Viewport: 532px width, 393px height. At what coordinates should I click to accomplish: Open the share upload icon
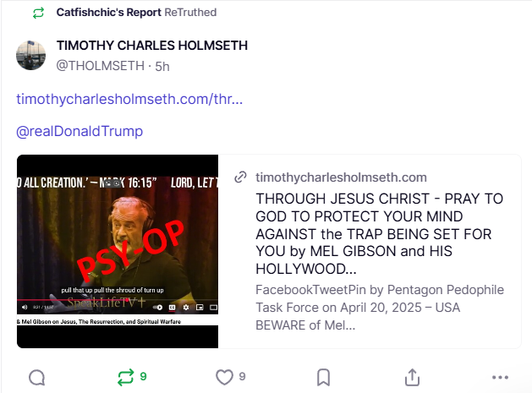pos(412,377)
